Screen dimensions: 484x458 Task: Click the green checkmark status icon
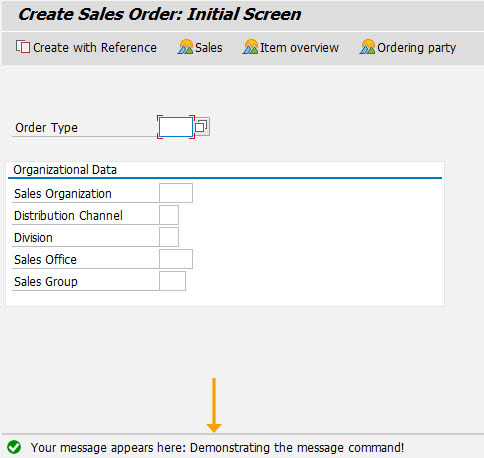click(x=14, y=447)
